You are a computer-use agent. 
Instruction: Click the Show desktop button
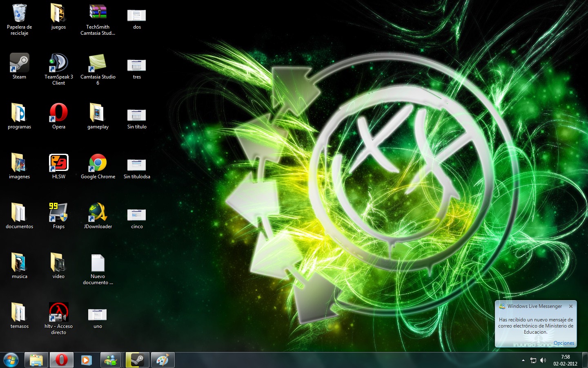coord(585,360)
